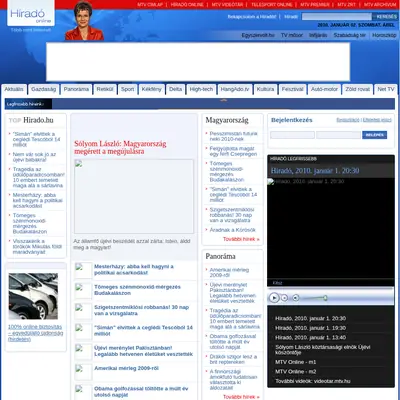This screenshot has height=400, width=400.
Task: Select the Panoráma tab
Action: tap(76, 89)
